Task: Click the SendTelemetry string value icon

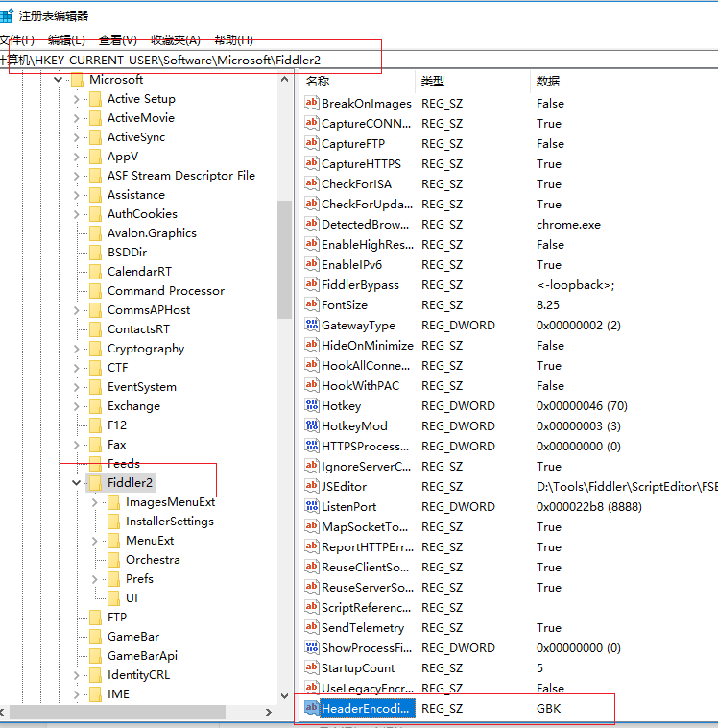Action: point(311,627)
